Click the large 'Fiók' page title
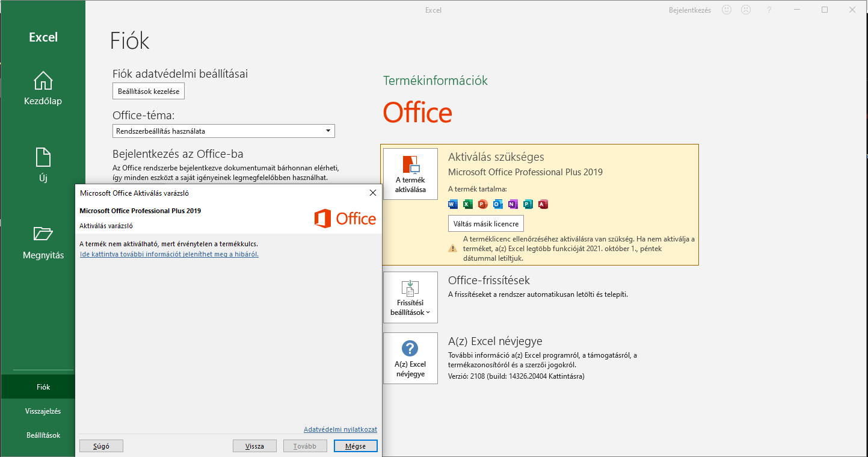The height and width of the screenshot is (457, 868). pyautogui.click(x=129, y=41)
